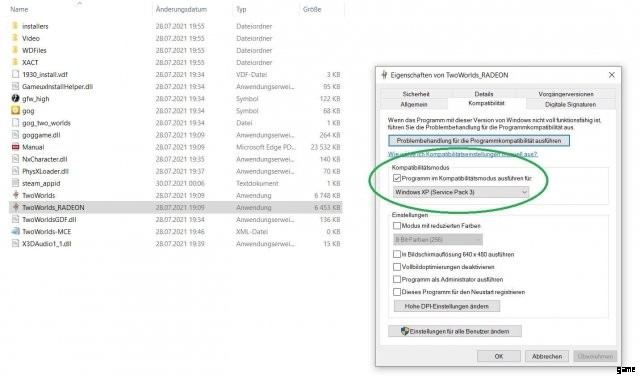Select the 6 748 KB size cell
The height and width of the screenshot is (376, 640).
[x=327, y=195]
